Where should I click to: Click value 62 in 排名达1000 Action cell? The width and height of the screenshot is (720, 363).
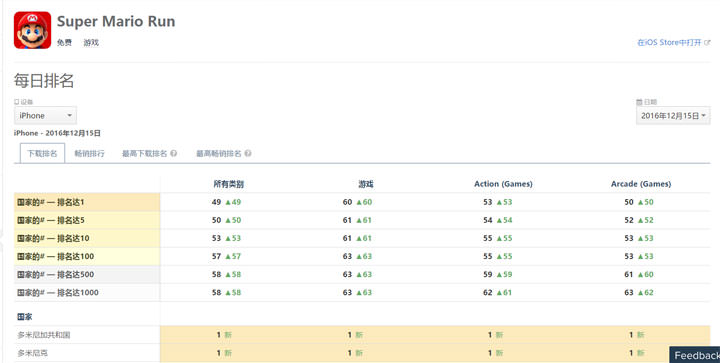click(x=488, y=292)
